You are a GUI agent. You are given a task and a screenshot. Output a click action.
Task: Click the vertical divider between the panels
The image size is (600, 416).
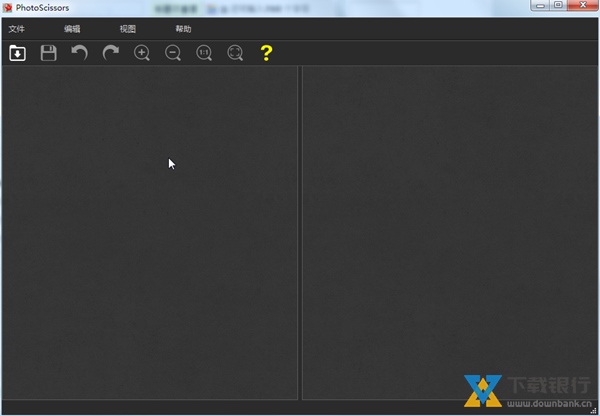coord(300,230)
